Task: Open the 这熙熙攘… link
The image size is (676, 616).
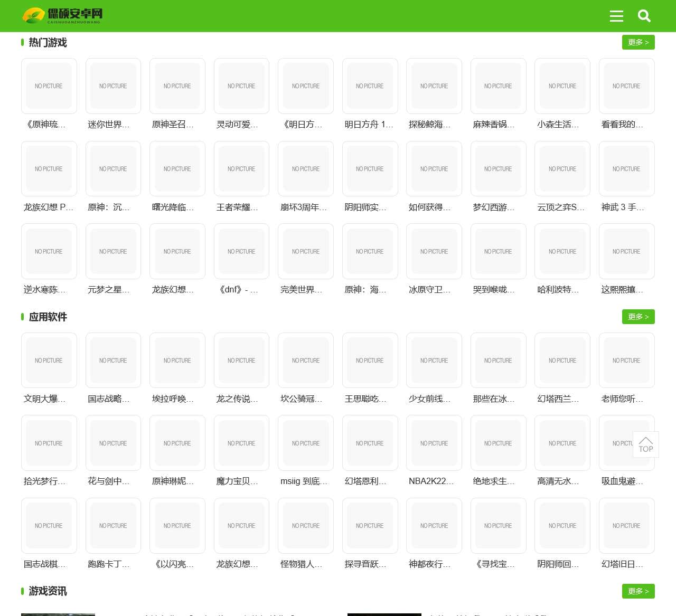Action: [x=622, y=290]
